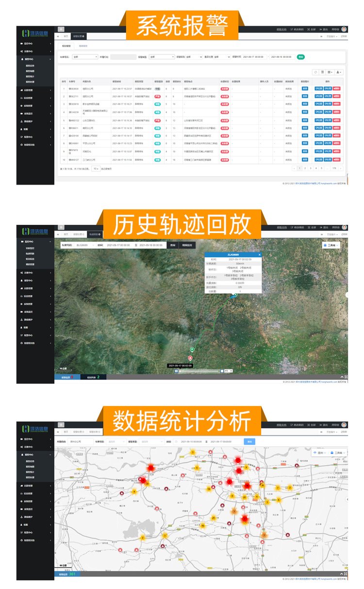Click the red end marker on the track
Screen dimensions: 364x589
[190, 358]
